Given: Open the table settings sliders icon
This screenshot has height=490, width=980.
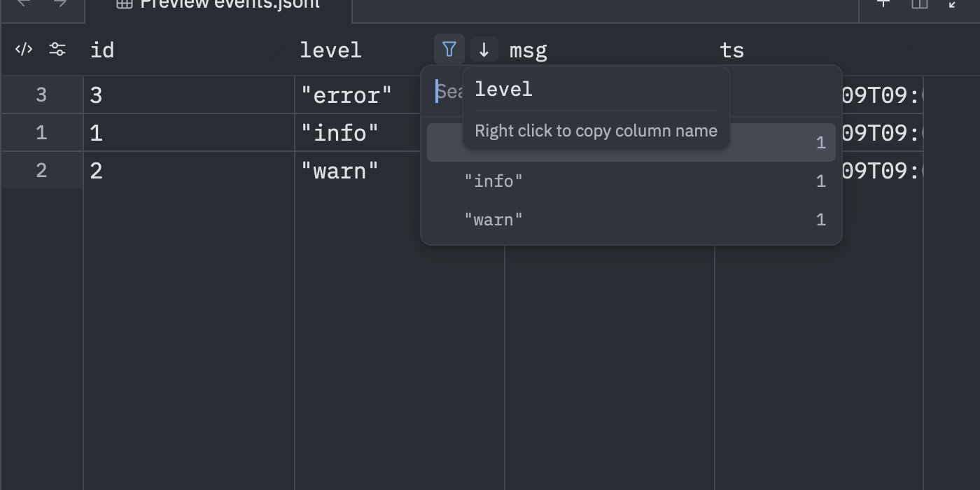Looking at the screenshot, I should pyautogui.click(x=57, y=49).
